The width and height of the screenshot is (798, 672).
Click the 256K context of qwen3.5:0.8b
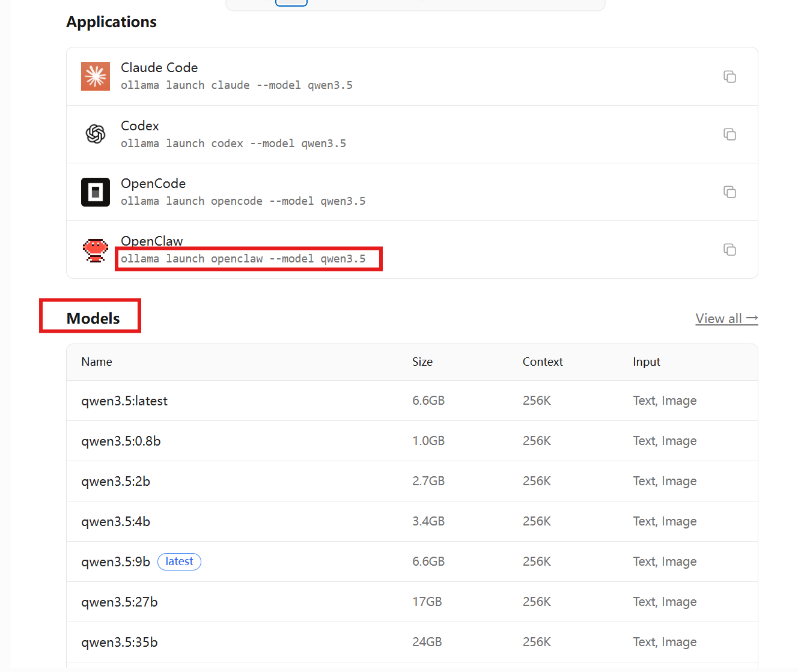pyautogui.click(x=537, y=441)
